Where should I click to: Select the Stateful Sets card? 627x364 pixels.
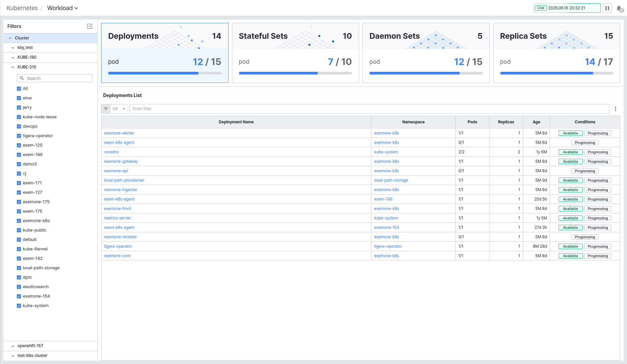[x=295, y=53]
